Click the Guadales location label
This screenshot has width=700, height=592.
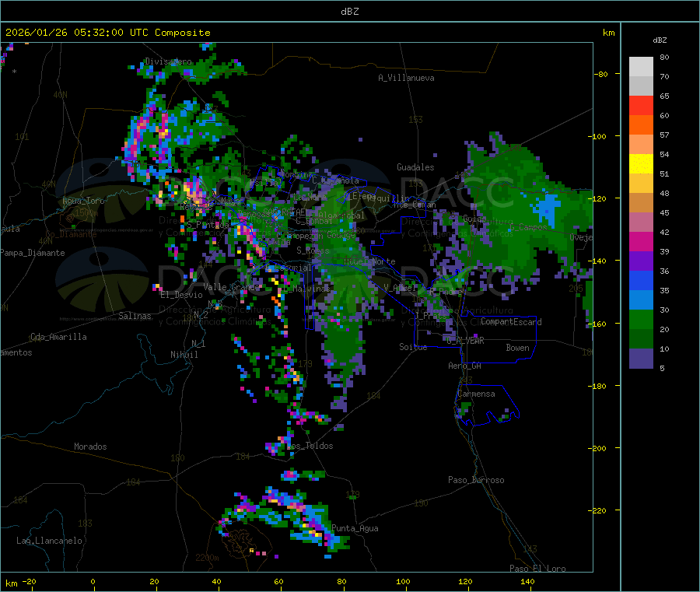415,167
